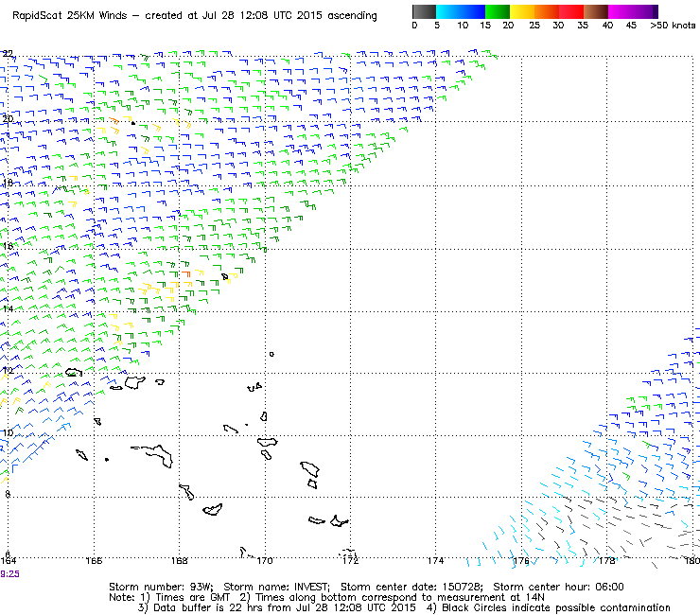Click the '30' label under the color bar
The image size is (700, 615).
(558, 25)
